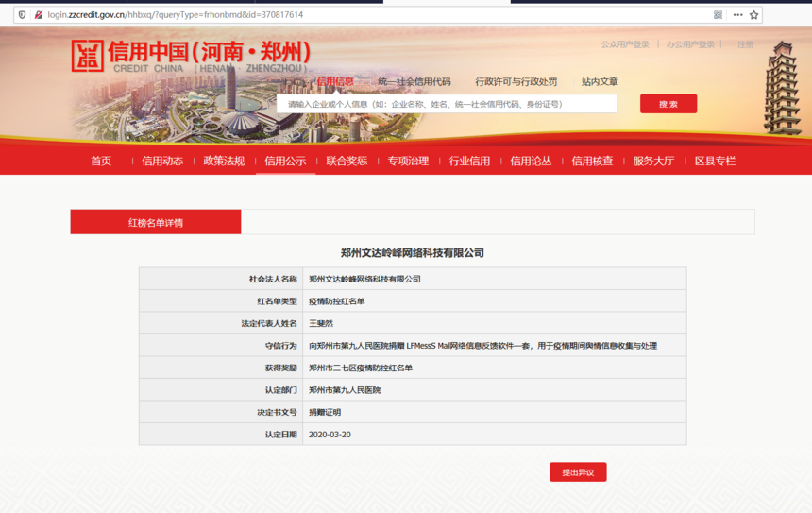
Task: Go to 首页 in navigation bar
Action: [x=101, y=162]
